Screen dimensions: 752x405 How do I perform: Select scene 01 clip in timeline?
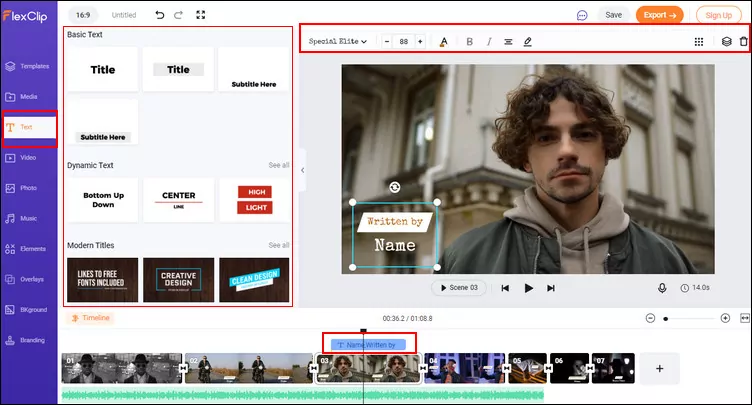[122, 369]
